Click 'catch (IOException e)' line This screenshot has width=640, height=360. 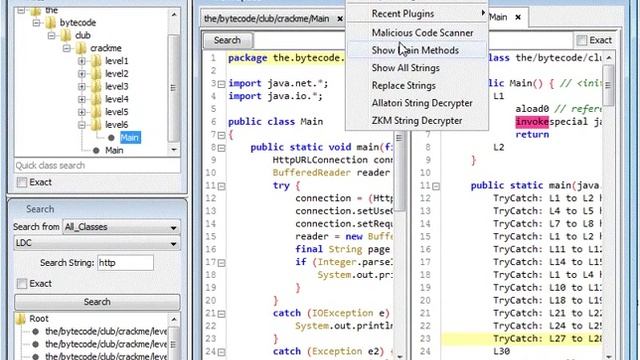coord(331,313)
